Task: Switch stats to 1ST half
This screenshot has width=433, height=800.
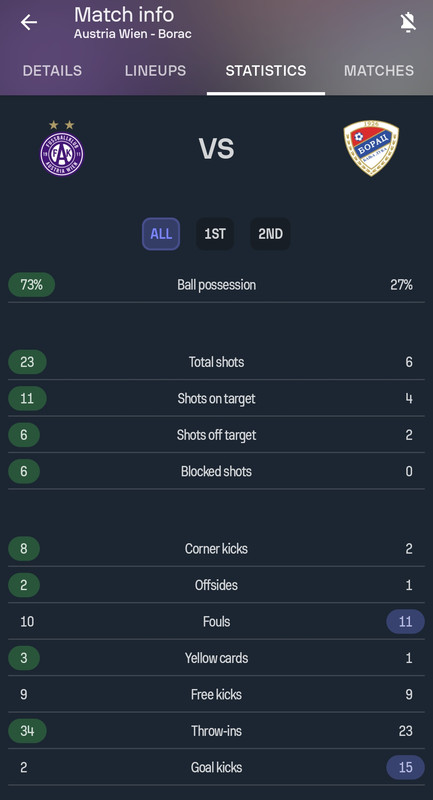Action: (x=215, y=234)
